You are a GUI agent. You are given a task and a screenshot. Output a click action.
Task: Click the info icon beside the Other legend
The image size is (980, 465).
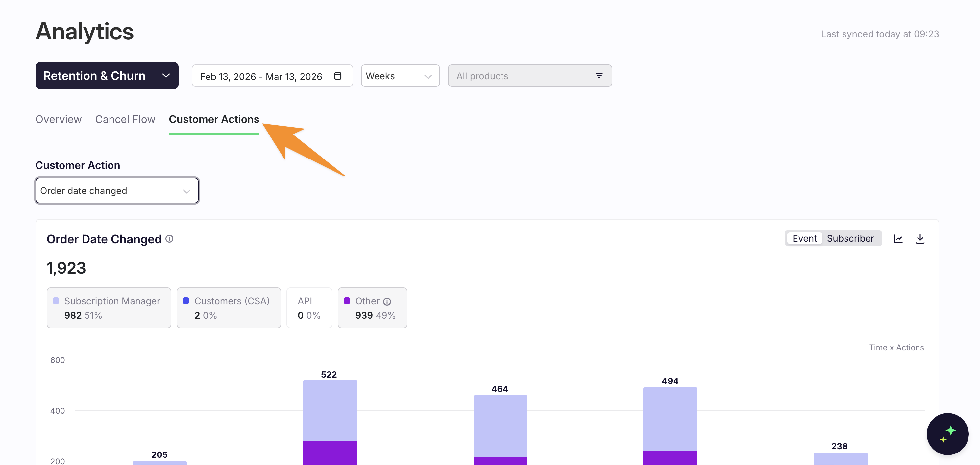[388, 301]
